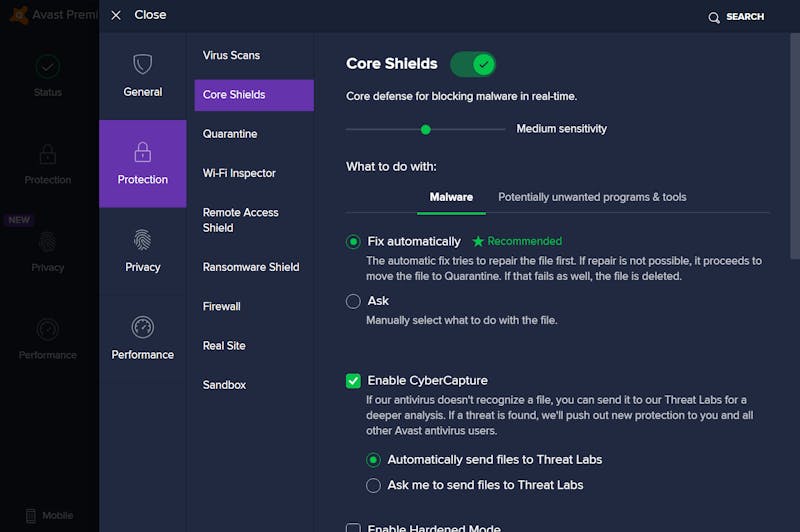The width and height of the screenshot is (800, 532).
Task: Click the right end of sensitivity slider
Action: [504, 130]
